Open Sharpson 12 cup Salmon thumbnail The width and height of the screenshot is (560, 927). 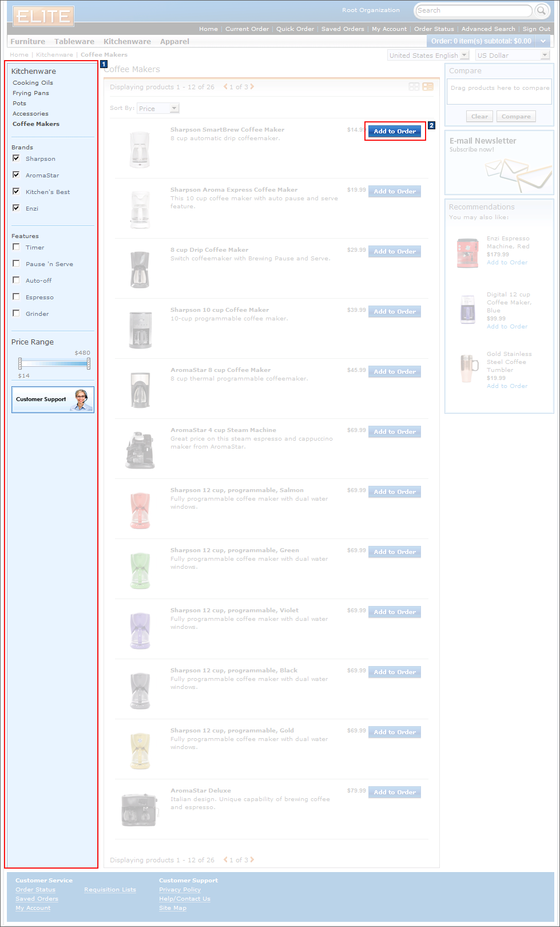(140, 510)
